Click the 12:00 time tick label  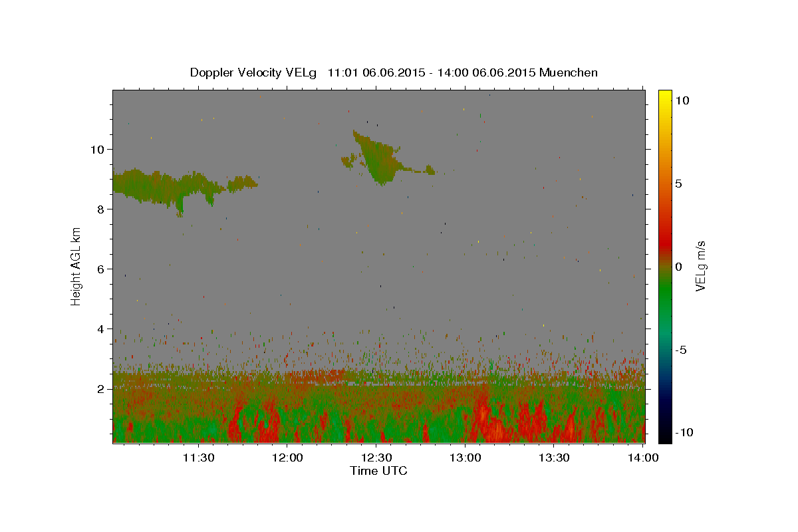287,458
